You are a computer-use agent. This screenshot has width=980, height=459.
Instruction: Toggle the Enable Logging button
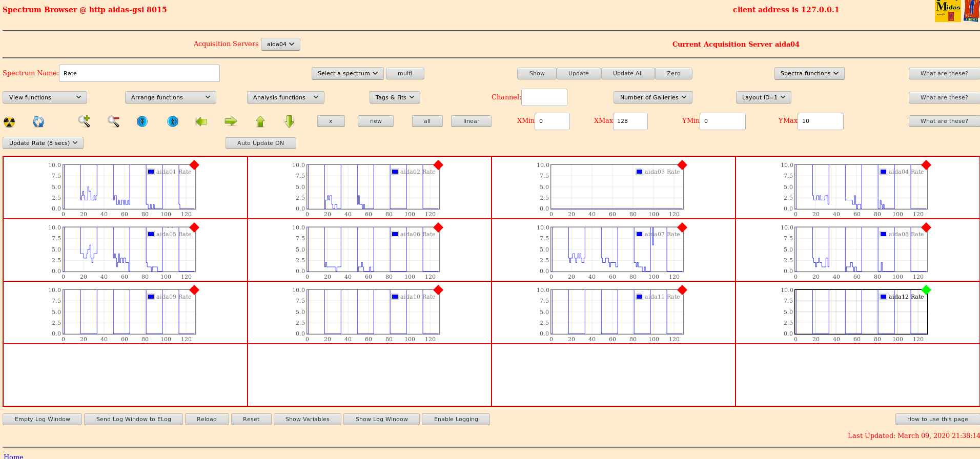click(456, 420)
